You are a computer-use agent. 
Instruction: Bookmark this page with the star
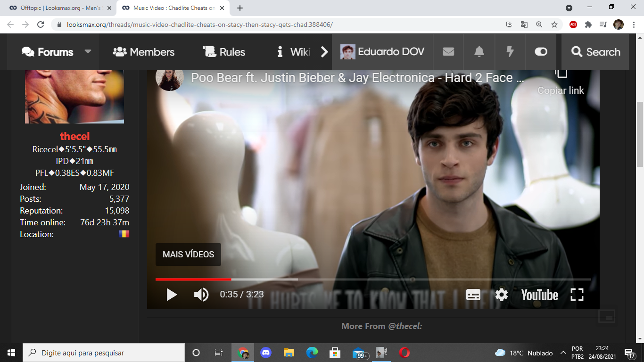click(554, 25)
